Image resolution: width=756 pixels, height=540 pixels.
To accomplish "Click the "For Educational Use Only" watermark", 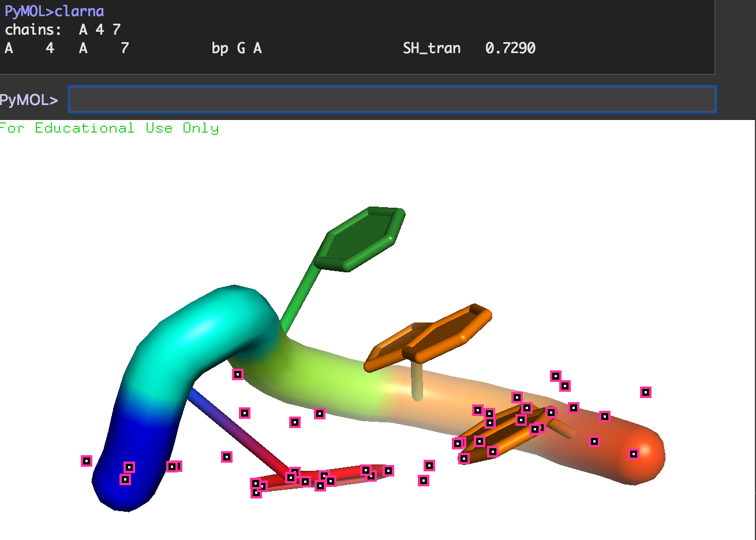I will (110, 128).
